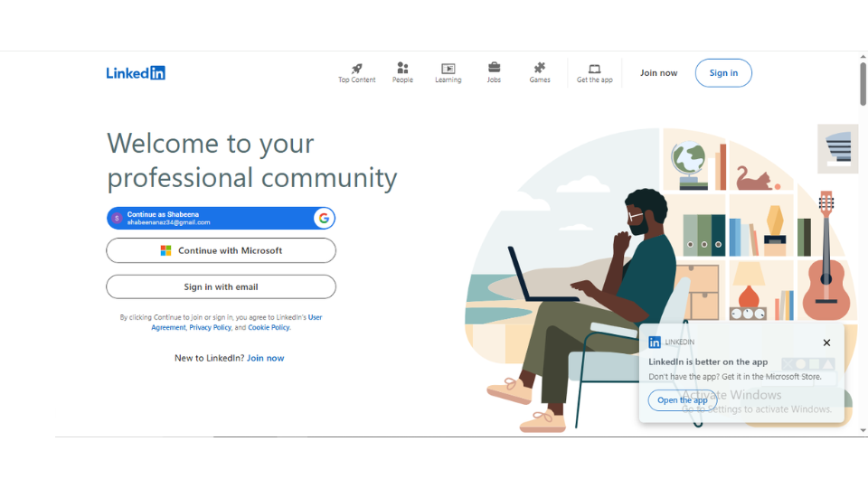The width and height of the screenshot is (868, 488).
Task: Click Join now link below sign-in options
Action: 265,358
